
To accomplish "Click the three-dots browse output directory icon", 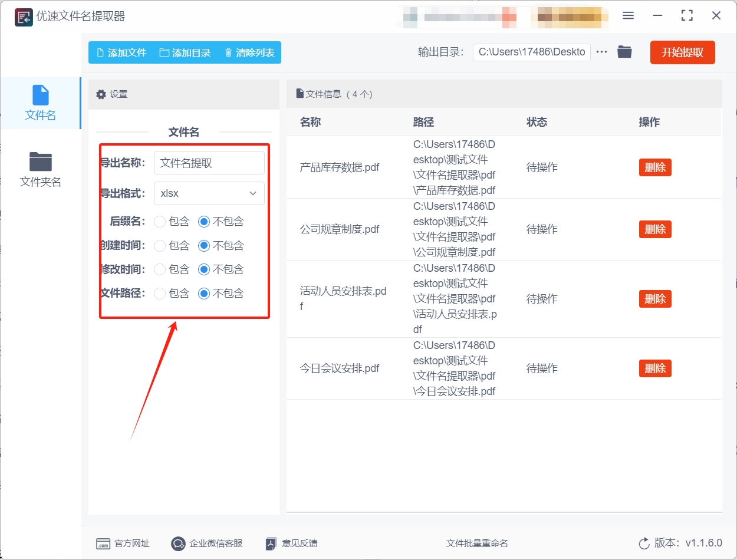I will pyautogui.click(x=601, y=52).
